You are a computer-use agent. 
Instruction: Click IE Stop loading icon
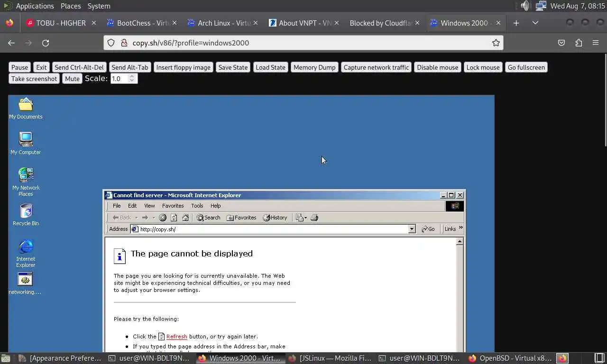coord(163,218)
